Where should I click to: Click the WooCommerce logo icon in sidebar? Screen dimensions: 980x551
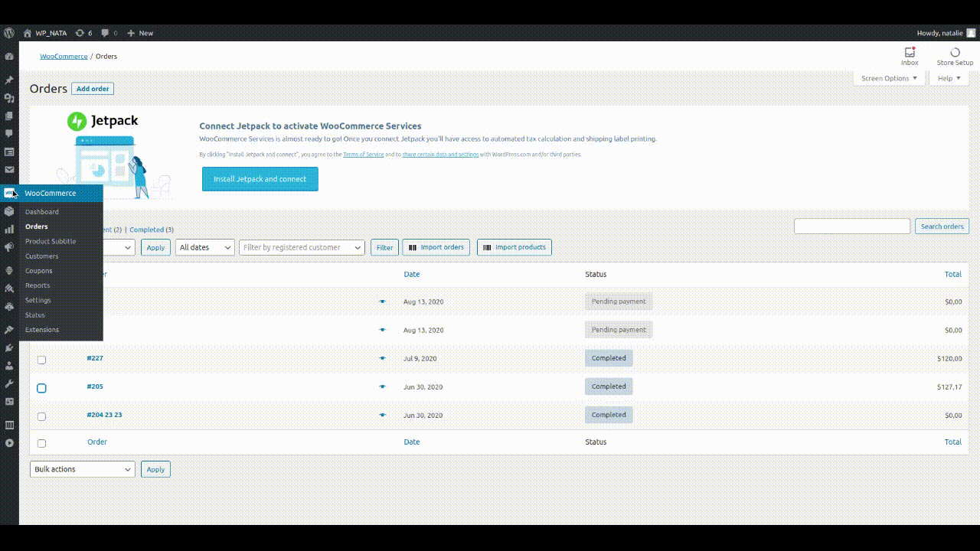(9, 193)
